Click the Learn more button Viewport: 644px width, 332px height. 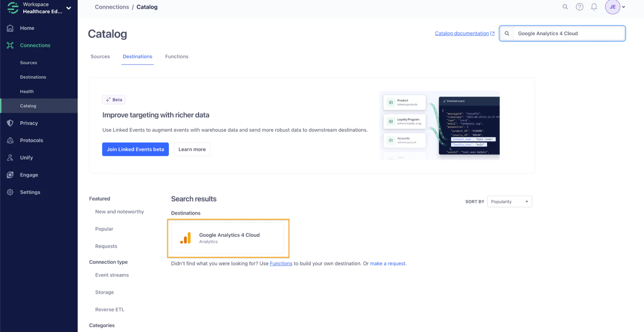pos(192,149)
